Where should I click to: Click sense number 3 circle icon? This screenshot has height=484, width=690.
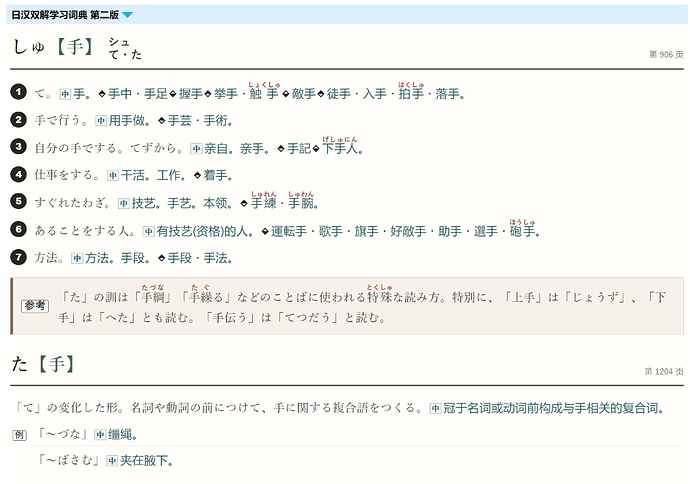(x=18, y=147)
